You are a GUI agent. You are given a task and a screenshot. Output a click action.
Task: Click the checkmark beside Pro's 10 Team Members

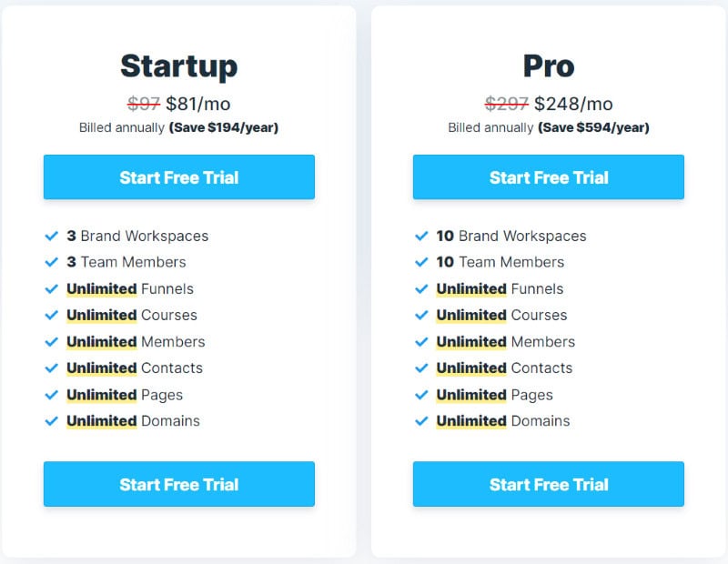pos(421,262)
